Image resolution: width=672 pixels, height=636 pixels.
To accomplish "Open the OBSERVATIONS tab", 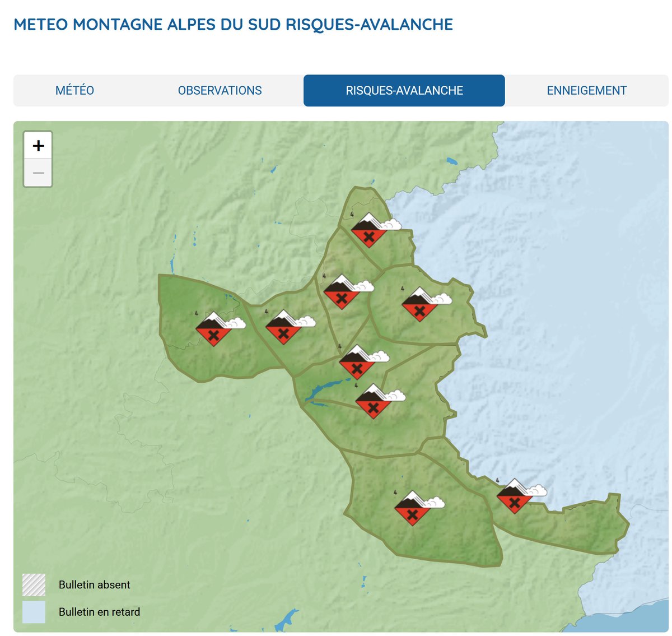I will 219,90.
